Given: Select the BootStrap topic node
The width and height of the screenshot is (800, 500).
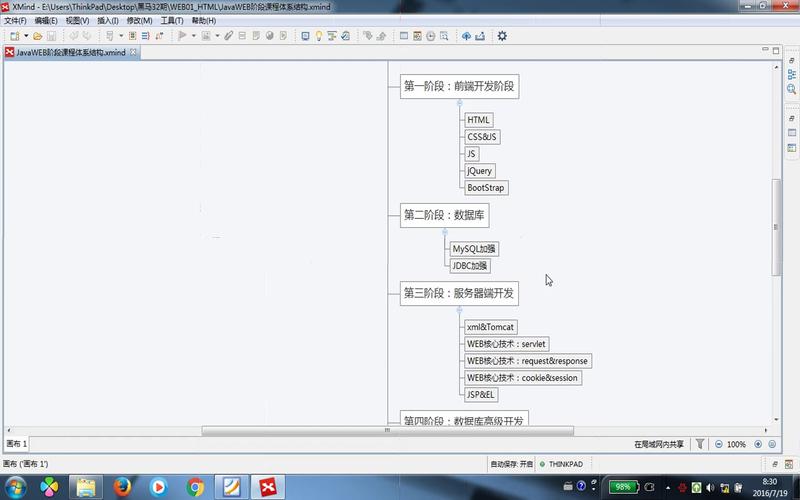Looking at the screenshot, I should [x=486, y=188].
